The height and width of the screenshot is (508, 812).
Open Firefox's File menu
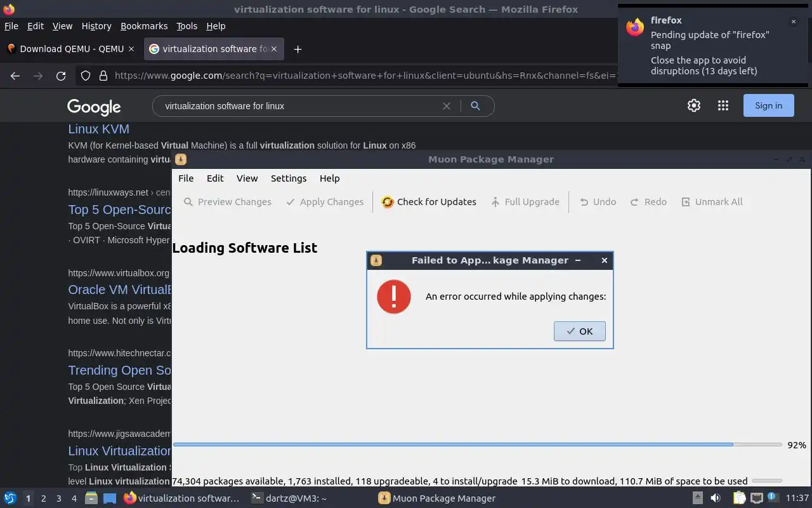pyautogui.click(x=11, y=26)
